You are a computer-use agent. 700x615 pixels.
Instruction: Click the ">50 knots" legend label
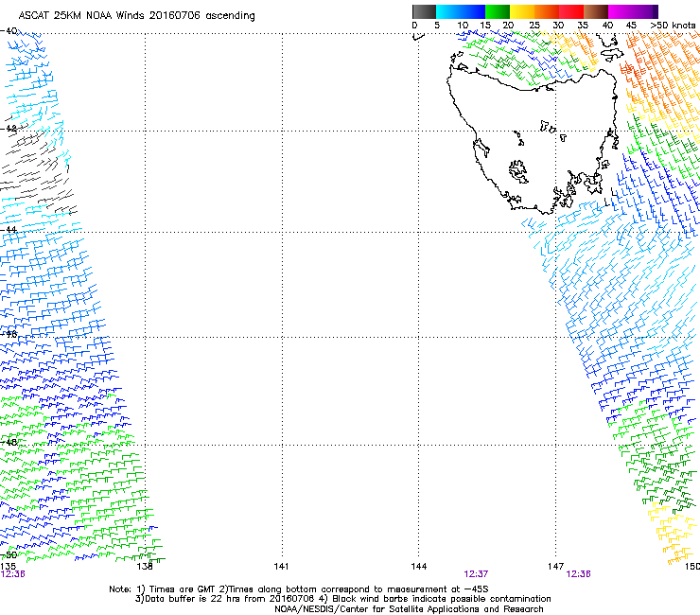tap(673, 26)
